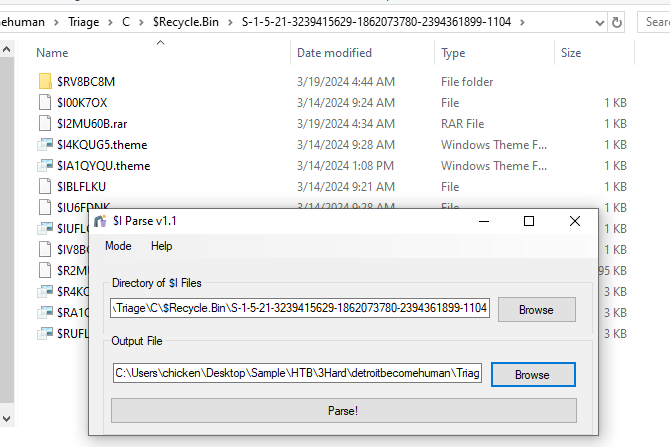Viewport: 670px width, 447px height.
Task: Click the $IBLFLKU file icon
Action: tap(44, 186)
